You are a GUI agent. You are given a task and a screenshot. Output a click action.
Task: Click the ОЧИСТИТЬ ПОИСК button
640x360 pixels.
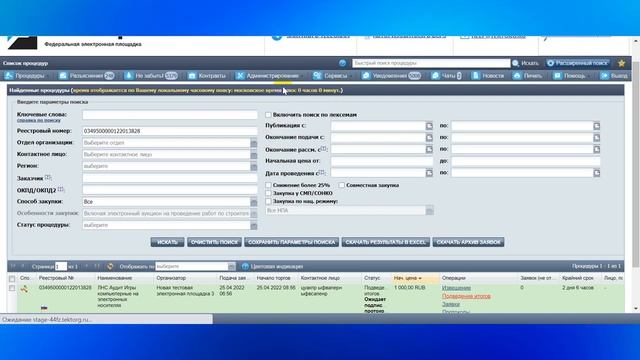214,242
